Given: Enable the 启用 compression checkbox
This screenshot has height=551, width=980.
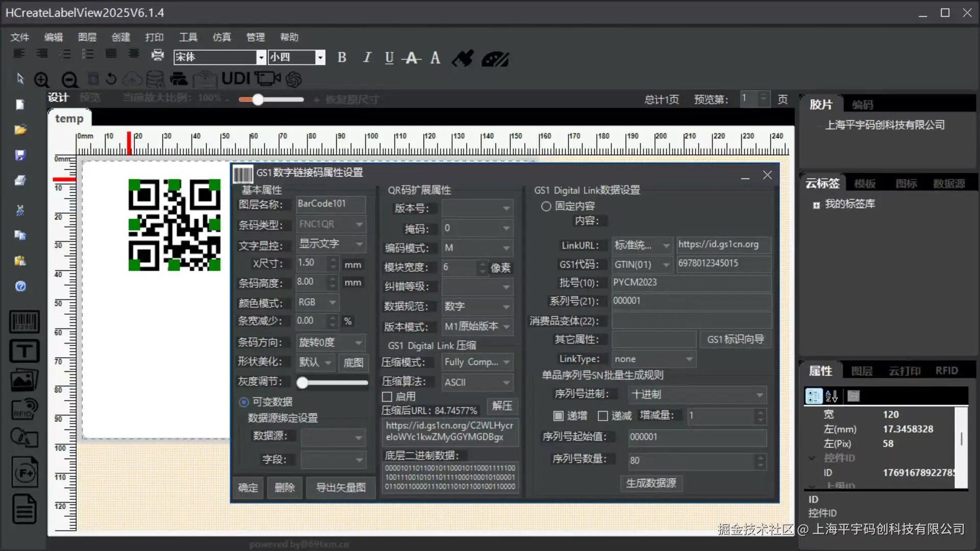Looking at the screenshot, I should [387, 397].
